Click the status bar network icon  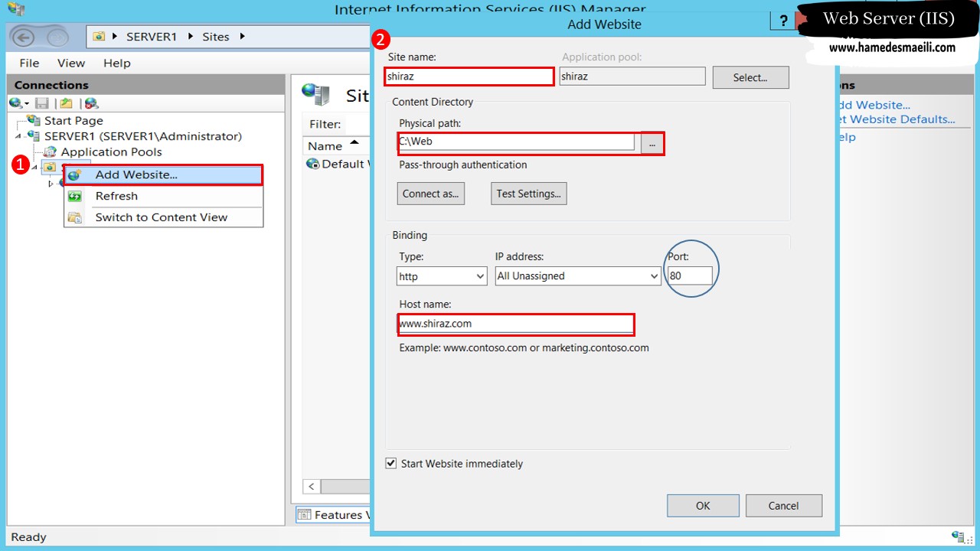(x=957, y=536)
